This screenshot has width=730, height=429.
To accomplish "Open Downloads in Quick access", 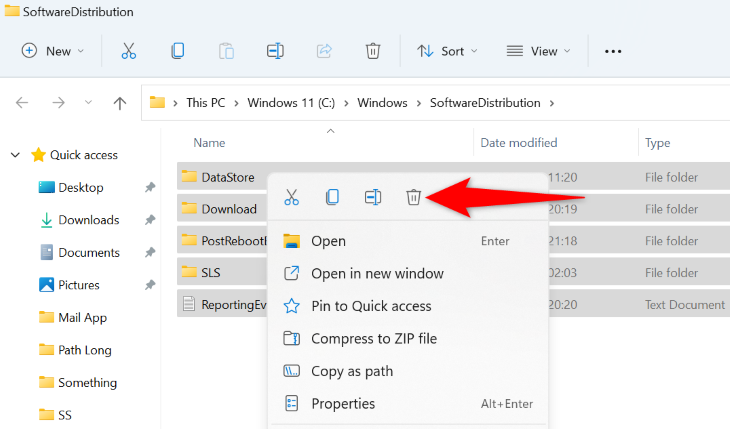I will (x=88, y=219).
